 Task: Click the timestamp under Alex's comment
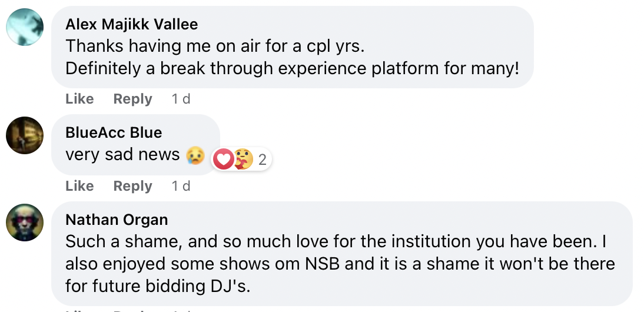[x=181, y=99]
